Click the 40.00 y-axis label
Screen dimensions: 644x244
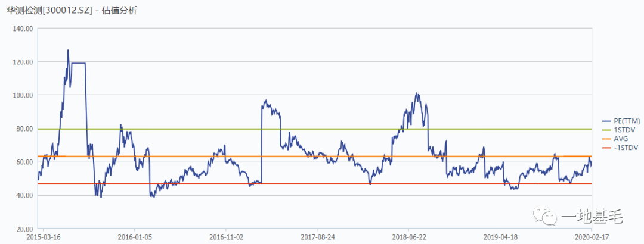click(24, 196)
